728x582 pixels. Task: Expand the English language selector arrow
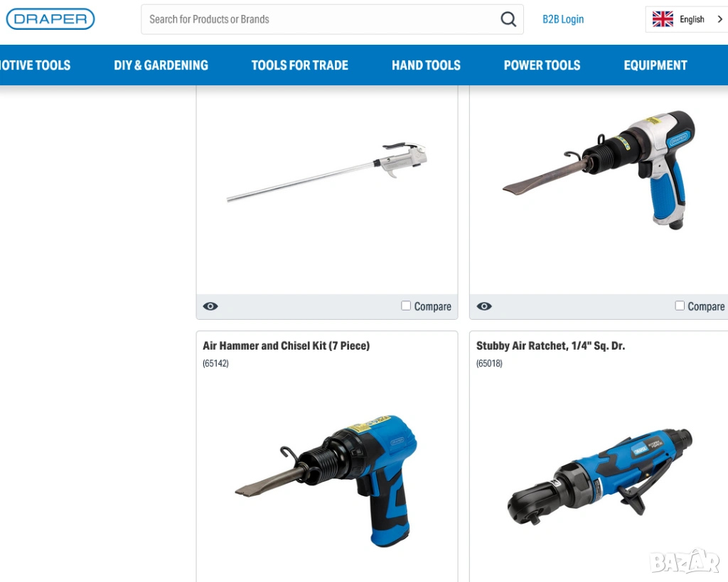tap(719, 19)
